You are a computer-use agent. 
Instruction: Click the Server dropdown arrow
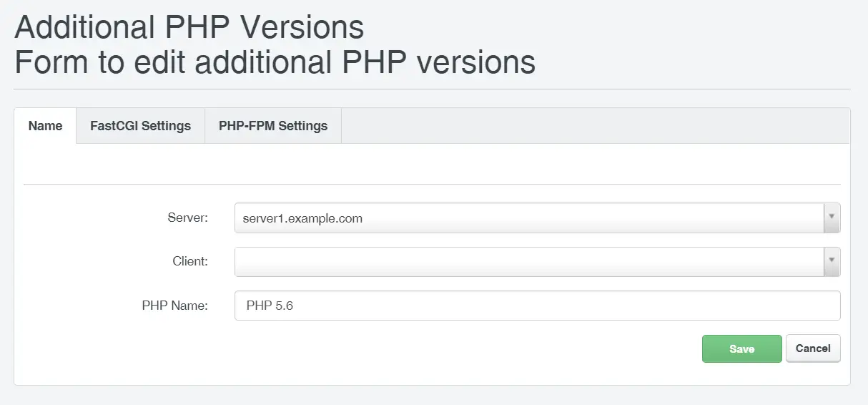coord(832,218)
